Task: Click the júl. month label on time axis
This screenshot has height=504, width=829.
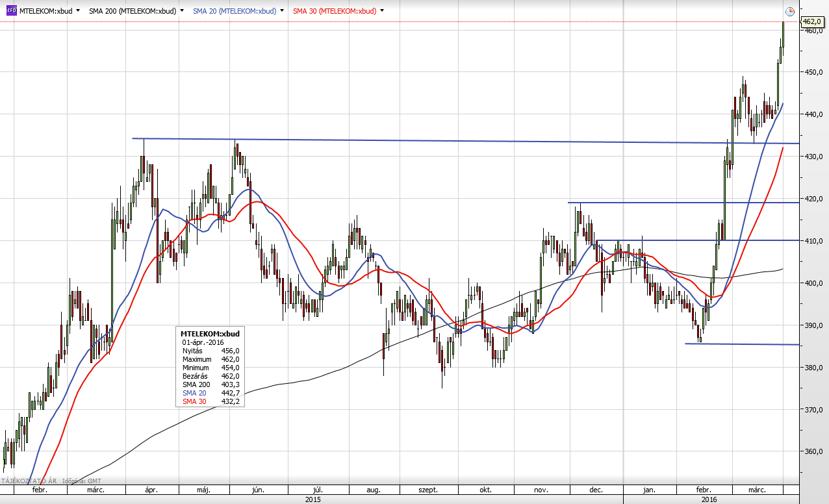Action: pyautogui.click(x=319, y=490)
